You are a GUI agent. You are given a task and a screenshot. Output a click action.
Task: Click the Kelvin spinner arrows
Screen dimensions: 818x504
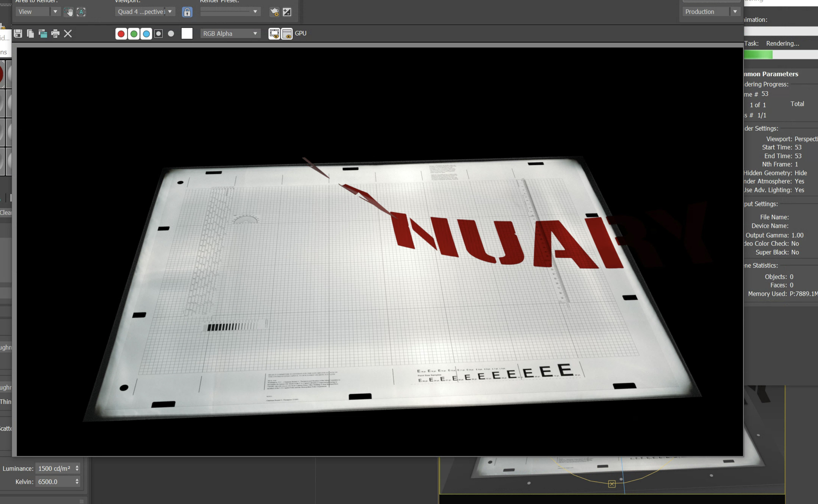pos(77,482)
